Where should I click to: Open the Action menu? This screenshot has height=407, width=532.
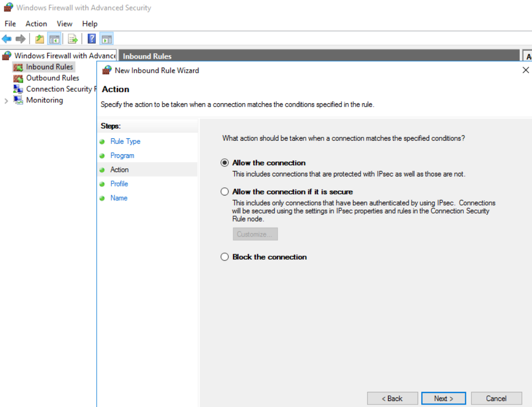click(x=36, y=24)
